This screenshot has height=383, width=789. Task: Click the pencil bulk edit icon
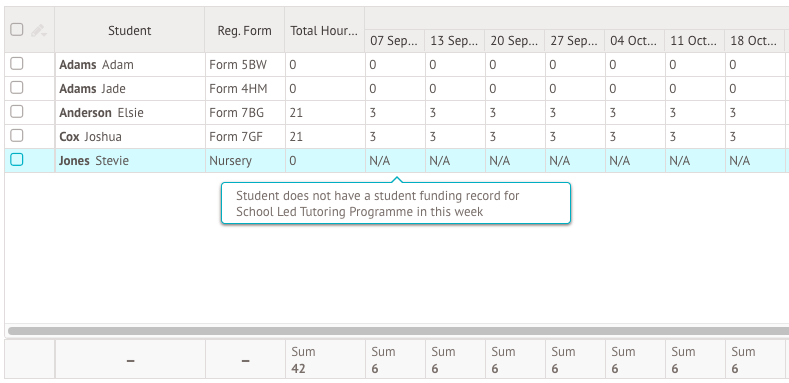coord(39,31)
